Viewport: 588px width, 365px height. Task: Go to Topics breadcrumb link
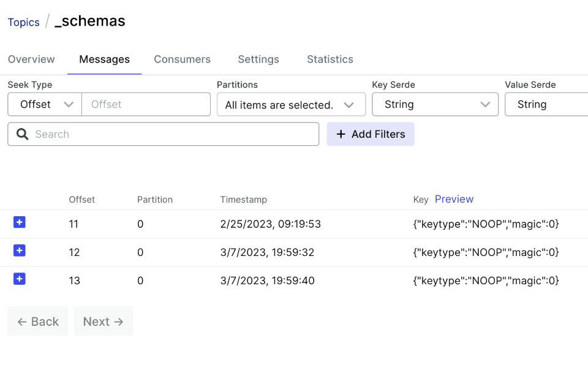(24, 22)
